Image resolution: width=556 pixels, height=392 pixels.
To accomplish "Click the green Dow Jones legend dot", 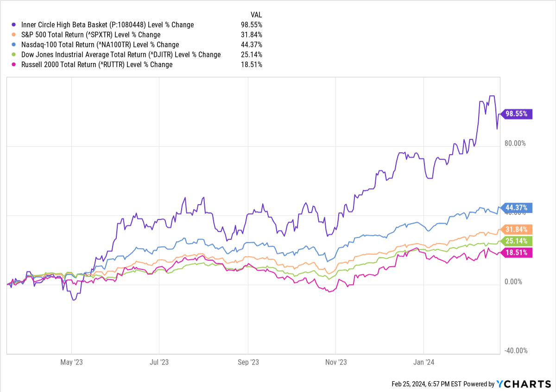I will coord(16,55).
